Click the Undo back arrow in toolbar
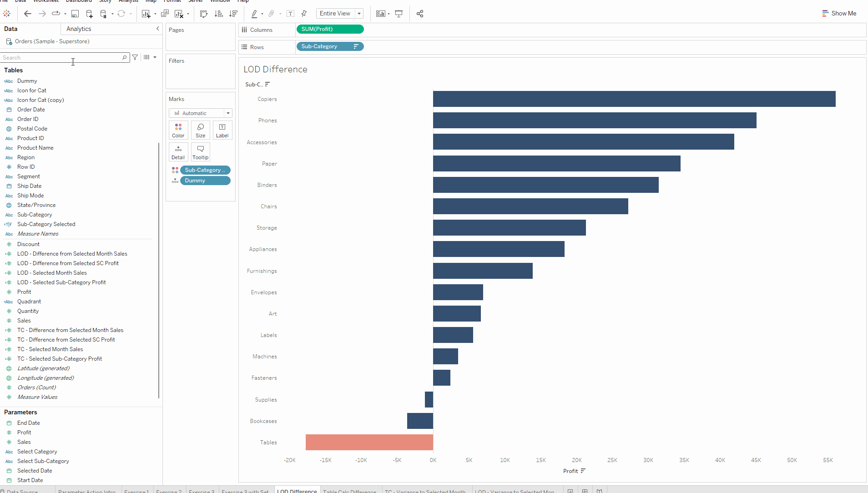Image resolution: width=868 pixels, height=493 pixels. (28, 14)
